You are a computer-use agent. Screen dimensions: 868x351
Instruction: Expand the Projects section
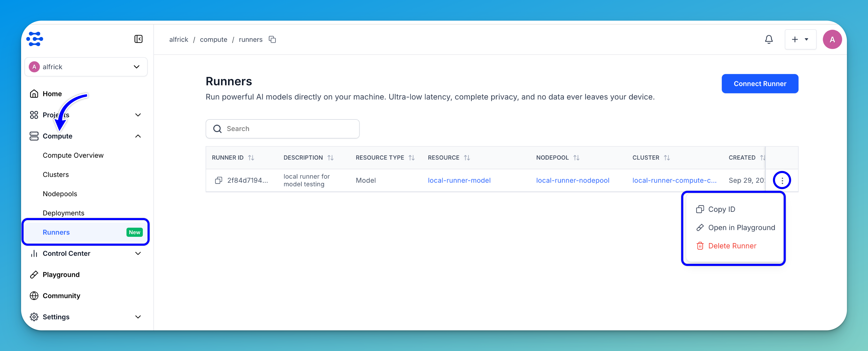coord(138,115)
